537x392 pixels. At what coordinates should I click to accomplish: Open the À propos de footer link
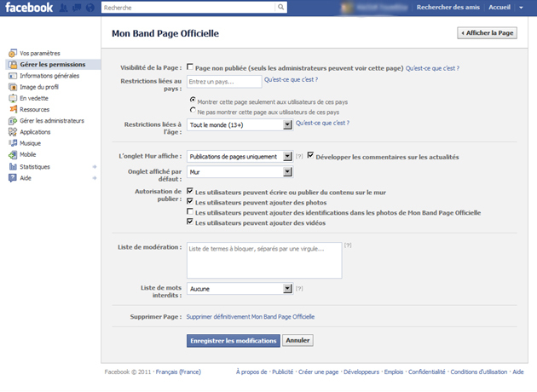[x=251, y=372]
